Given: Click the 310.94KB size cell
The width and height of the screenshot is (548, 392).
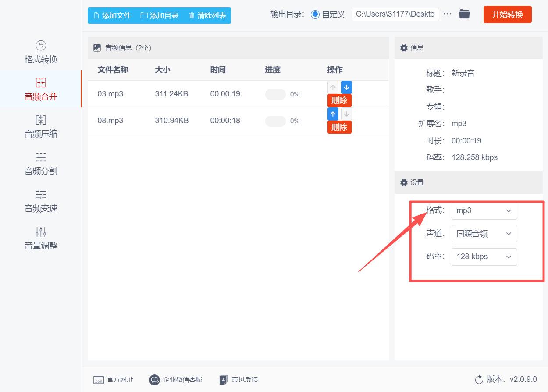Looking at the screenshot, I should click(171, 121).
